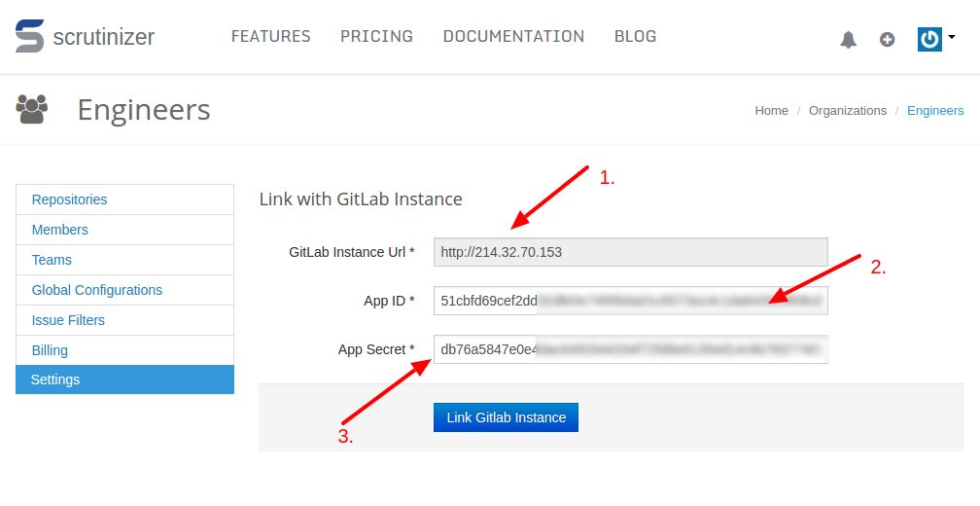The height and width of the screenshot is (506, 980).
Task: Open the Pricing menu item
Action: point(376,36)
